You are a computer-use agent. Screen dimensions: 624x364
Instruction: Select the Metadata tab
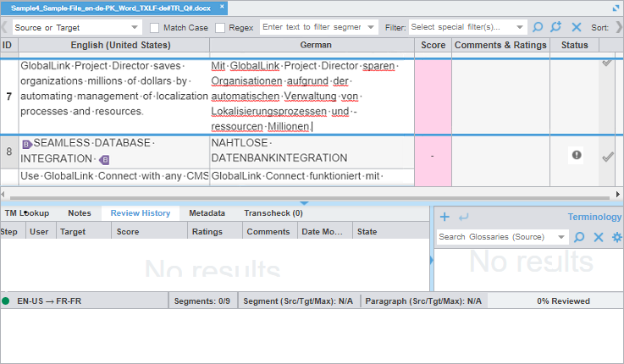(x=207, y=213)
